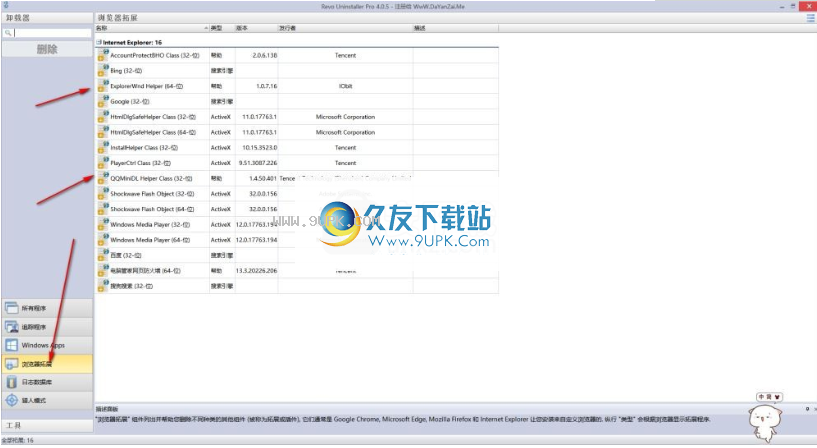Open the 日志数据库 section
The height and width of the screenshot is (448, 817).
click(x=47, y=382)
